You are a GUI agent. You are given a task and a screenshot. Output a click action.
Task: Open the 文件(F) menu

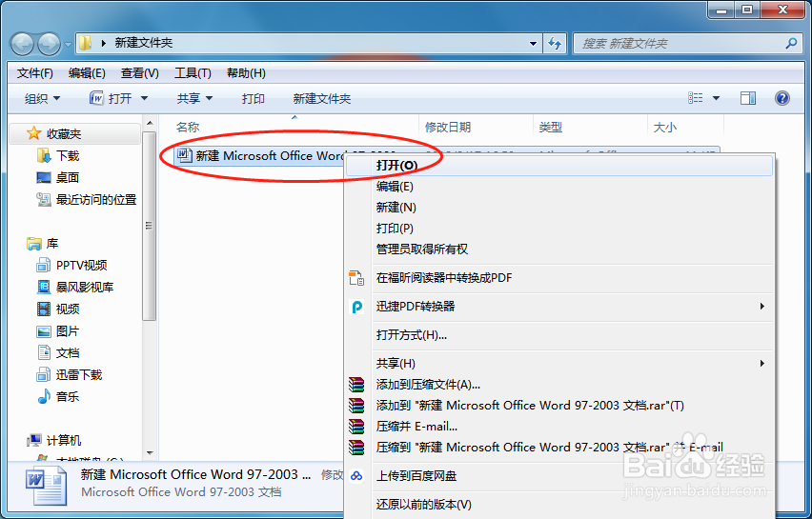(35, 73)
